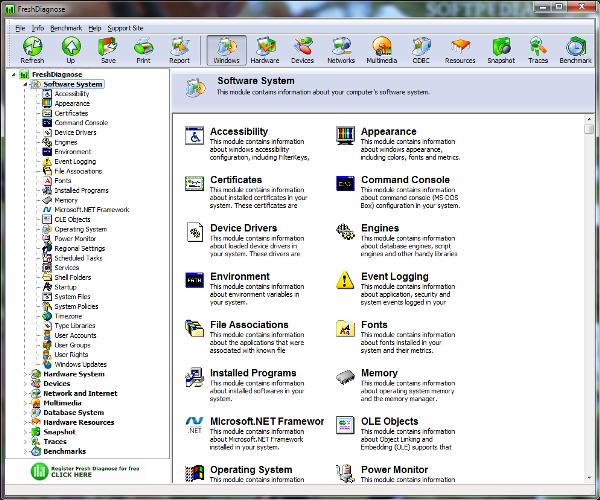Screen dimensions: 600x500
Task: Collapse the Software System tree node
Action: (x=25, y=84)
